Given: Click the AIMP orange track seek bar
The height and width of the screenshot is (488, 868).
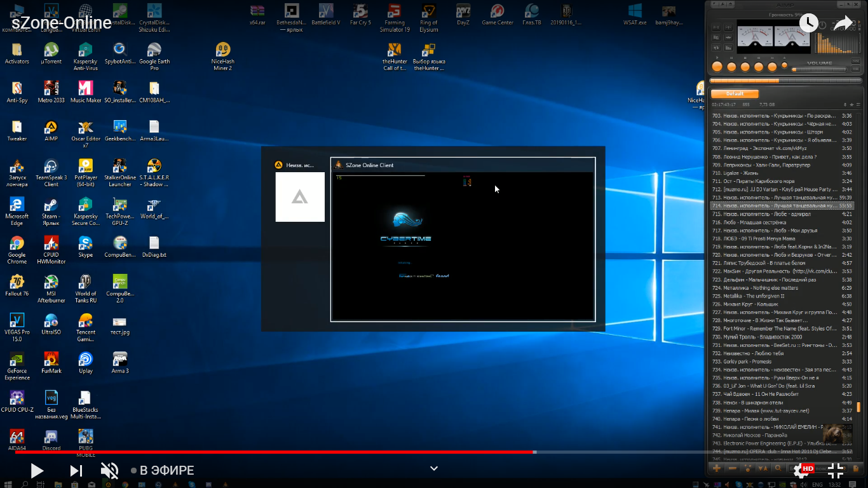Looking at the screenshot, I should point(787,81).
